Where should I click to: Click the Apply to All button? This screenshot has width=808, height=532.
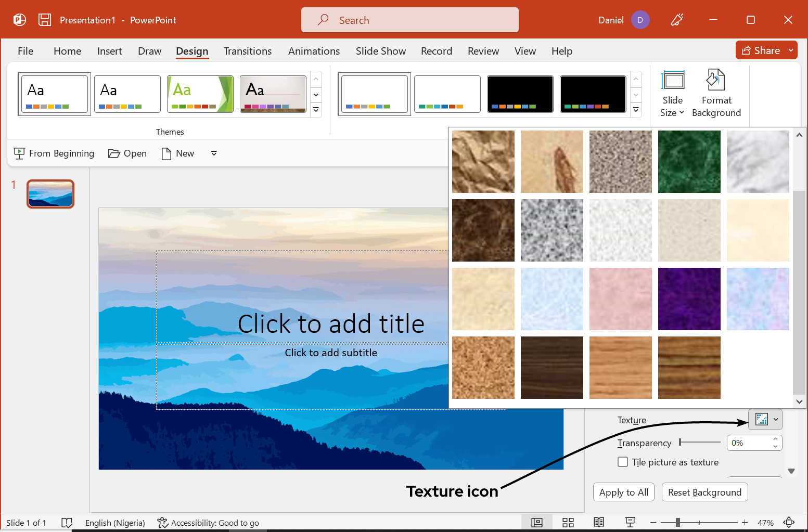pos(623,492)
